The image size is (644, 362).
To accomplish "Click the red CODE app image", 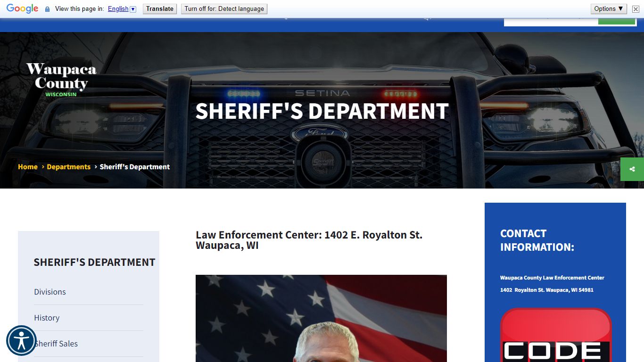I will 555,336.
